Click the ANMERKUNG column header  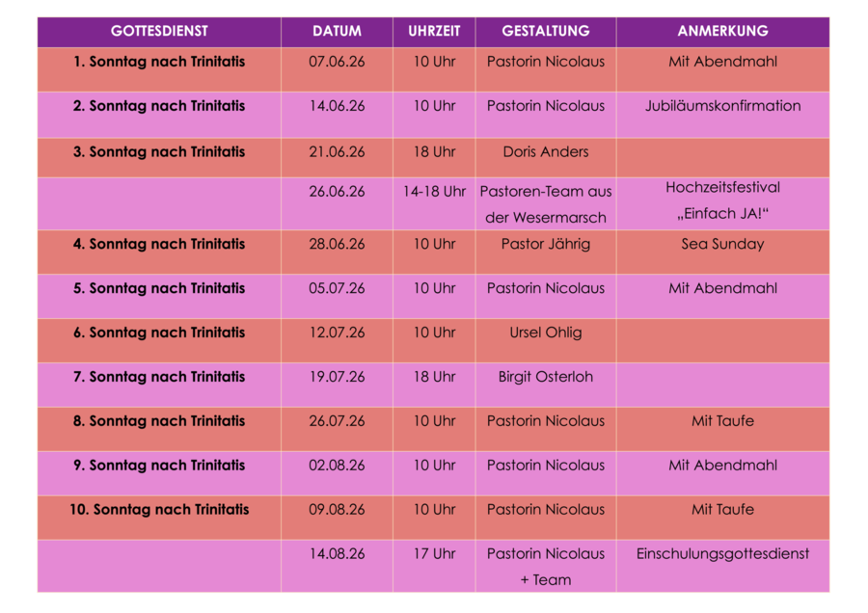(x=723, y=32)
